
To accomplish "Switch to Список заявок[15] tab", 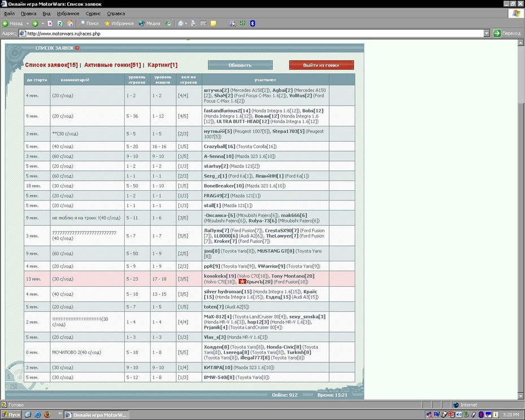I will [51, 65].
